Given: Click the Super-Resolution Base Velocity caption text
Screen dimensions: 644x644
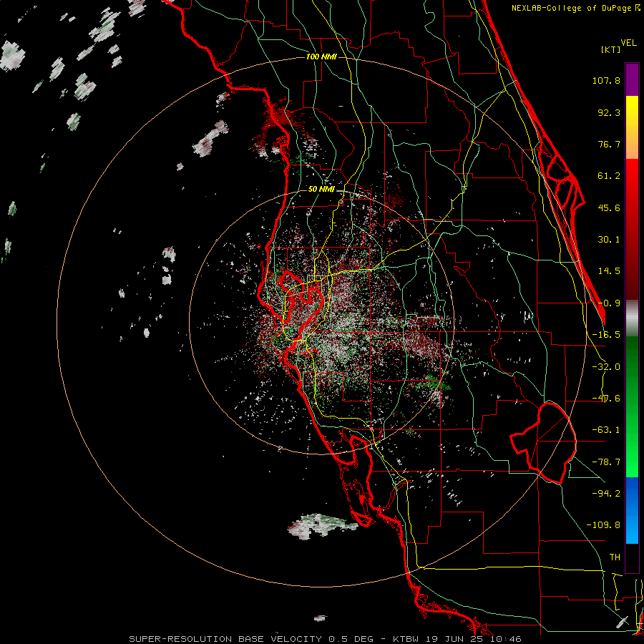Looking at the screenshot, I should (x=326, y=639).
